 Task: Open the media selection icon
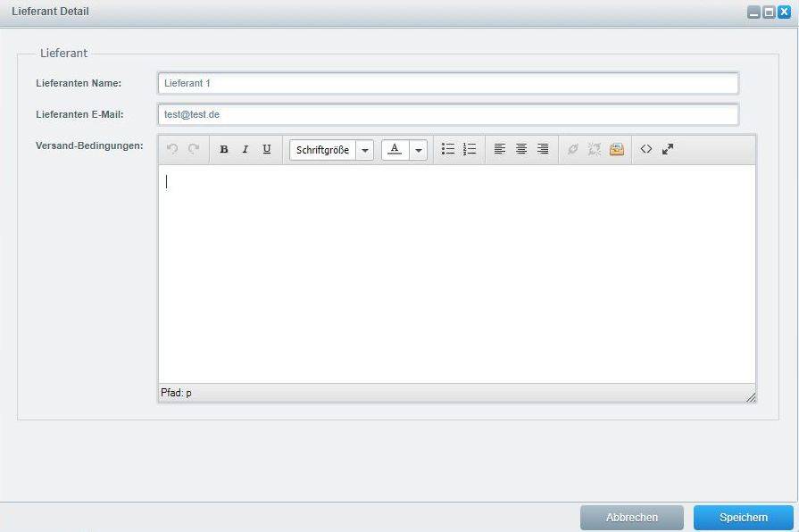pyautogui.click(x=617, y=149)
